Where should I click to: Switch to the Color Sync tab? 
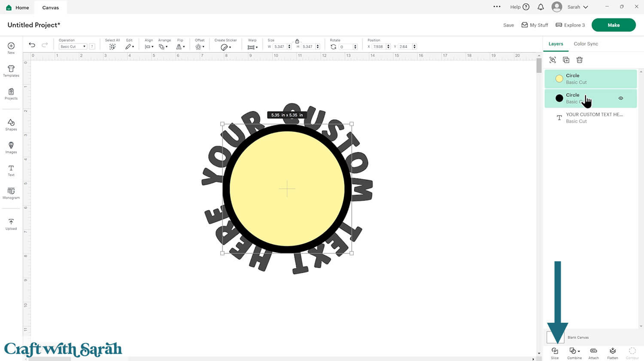coord(586,44)
